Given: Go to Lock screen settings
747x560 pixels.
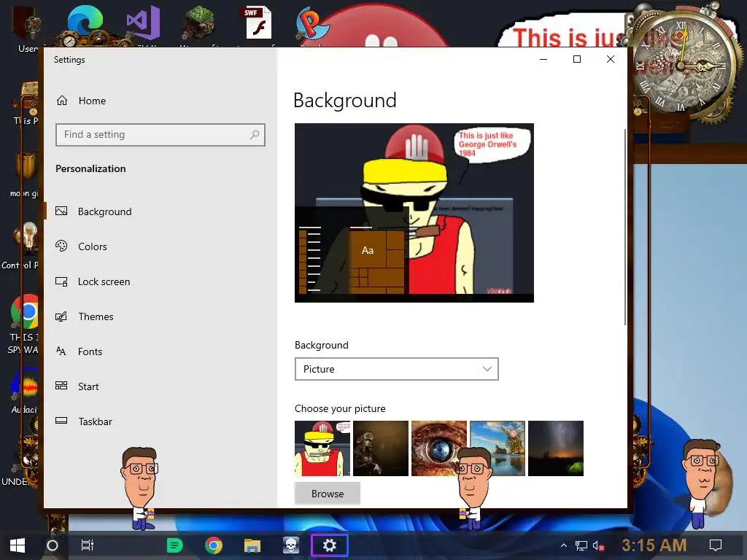Looking at the screenshot, I should point(104,282).
